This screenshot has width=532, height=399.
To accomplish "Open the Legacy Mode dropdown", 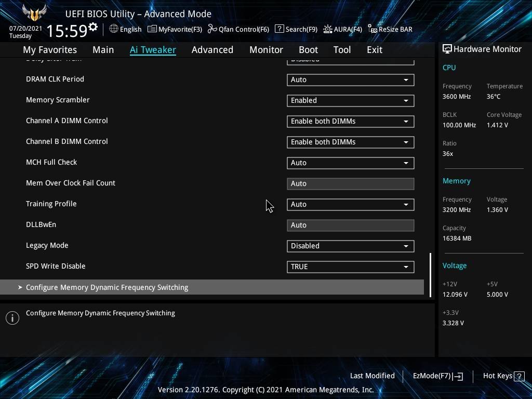I will pos(350,246).
